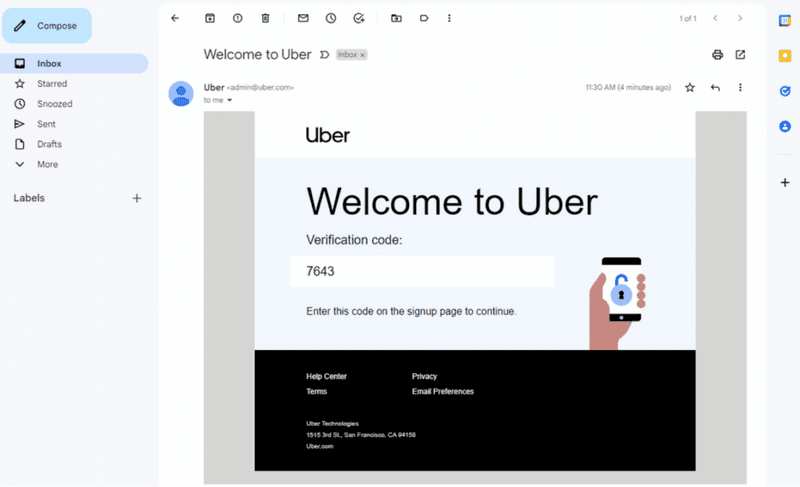The height and width of the screenshot is (487, 800).
Task: Open the Help Center link
Action: 326,376
